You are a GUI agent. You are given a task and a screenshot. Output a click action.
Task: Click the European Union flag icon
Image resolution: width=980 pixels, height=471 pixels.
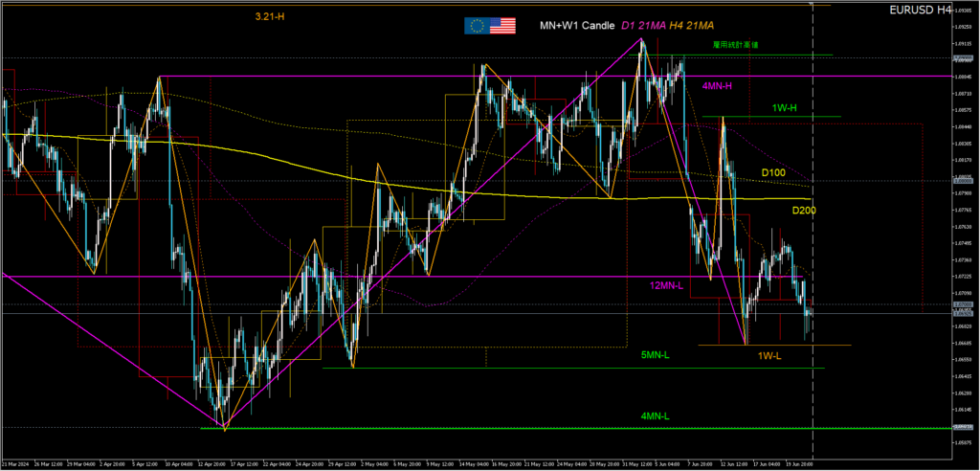pos(476,26)
